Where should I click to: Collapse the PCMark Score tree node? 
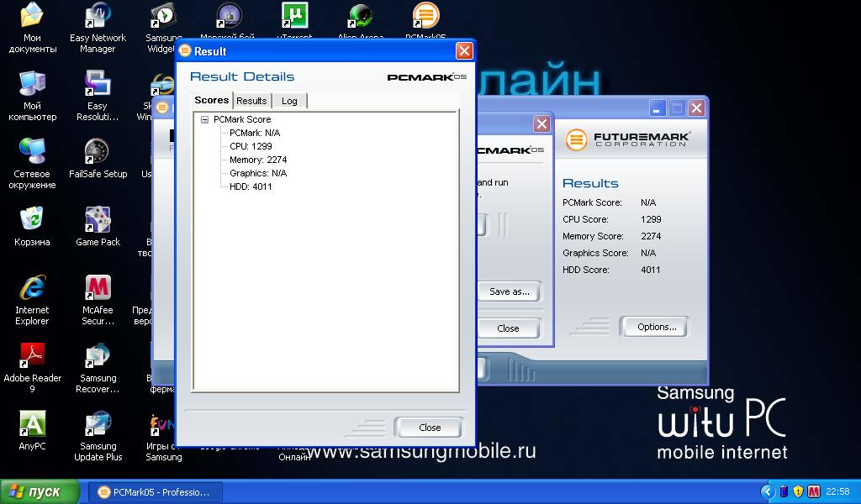pyautogui.click(x=205, y=119)
